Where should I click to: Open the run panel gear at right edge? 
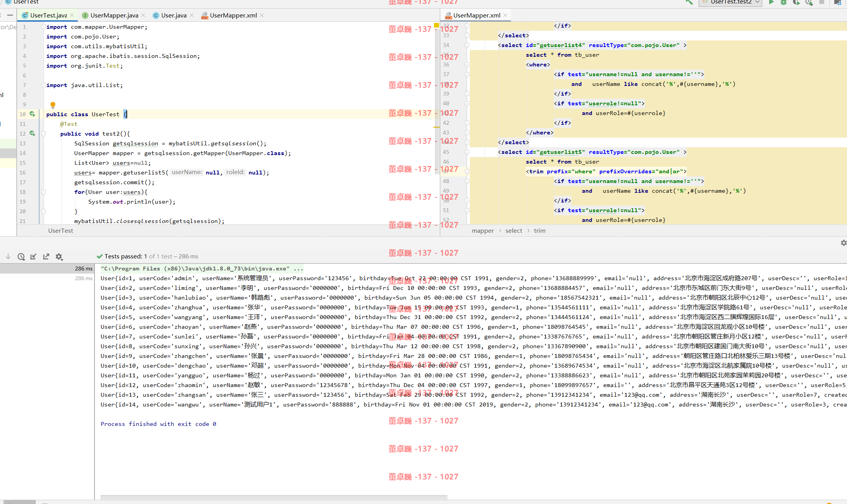tap(843, 243)
